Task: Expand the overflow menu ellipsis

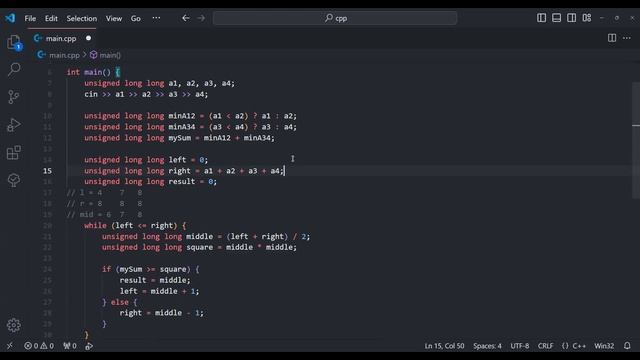Action: [x=156, y=18]
